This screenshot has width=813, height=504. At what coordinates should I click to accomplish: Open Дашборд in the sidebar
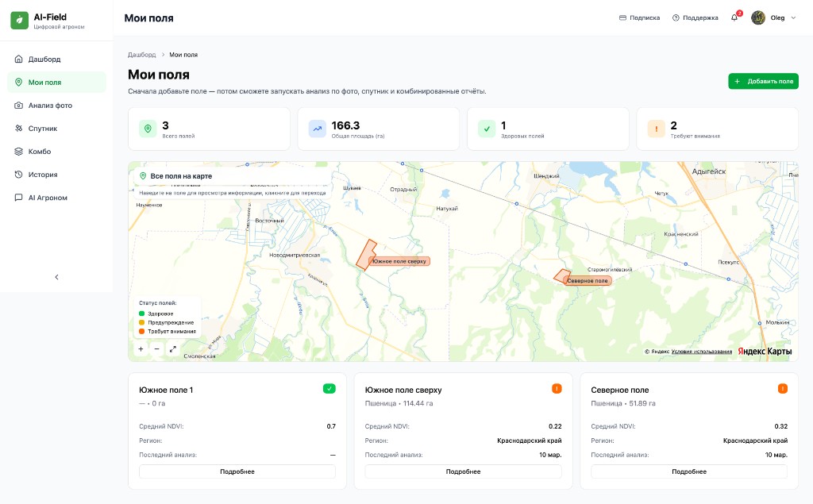[44, 60]
